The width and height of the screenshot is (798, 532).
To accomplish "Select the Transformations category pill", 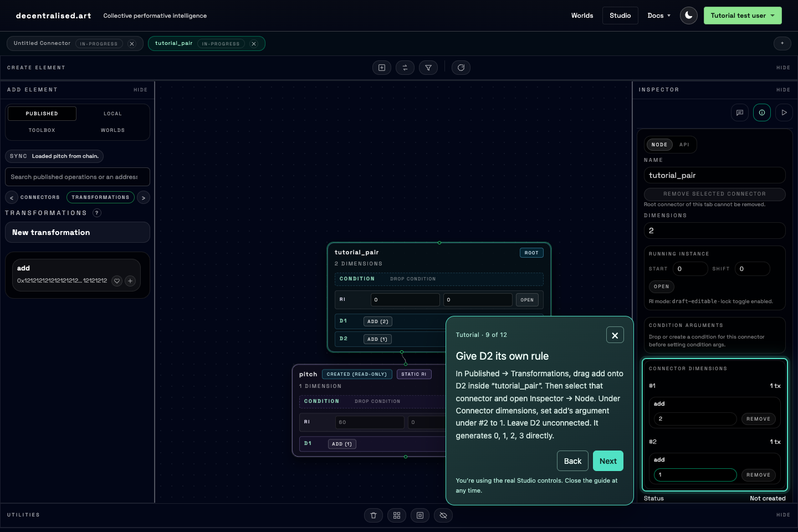I will (x=100, y=197).
